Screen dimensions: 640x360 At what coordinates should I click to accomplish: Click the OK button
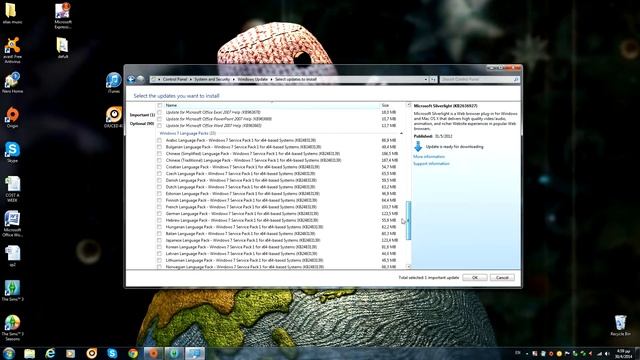(x=475, y=278)
